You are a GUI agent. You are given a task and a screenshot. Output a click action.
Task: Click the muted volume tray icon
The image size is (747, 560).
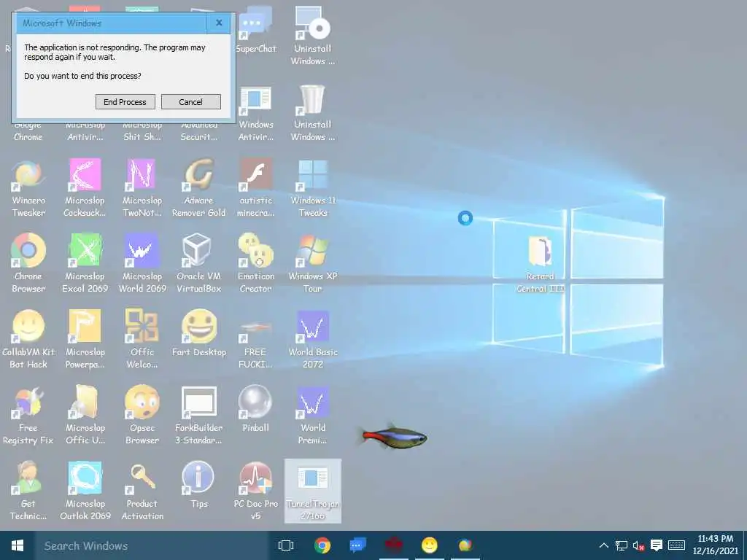[x=638, y=545]
